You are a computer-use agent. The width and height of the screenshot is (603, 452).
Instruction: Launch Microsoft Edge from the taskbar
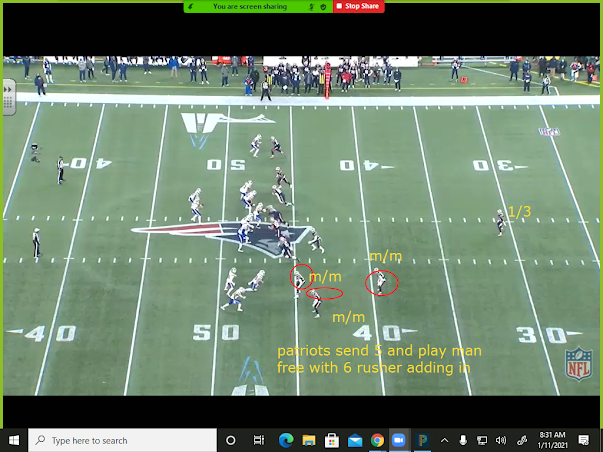click(x=286, y=440)
